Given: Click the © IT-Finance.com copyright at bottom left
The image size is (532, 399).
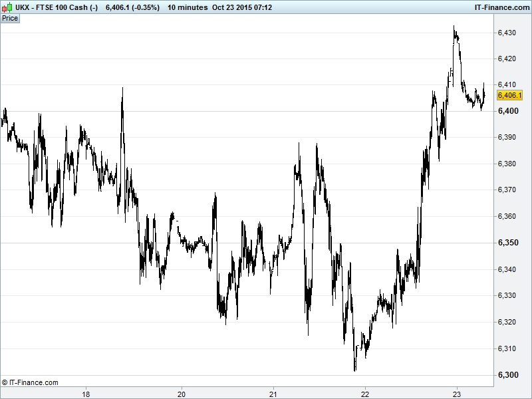Looking at the screenshot, I should pos(31,382).
